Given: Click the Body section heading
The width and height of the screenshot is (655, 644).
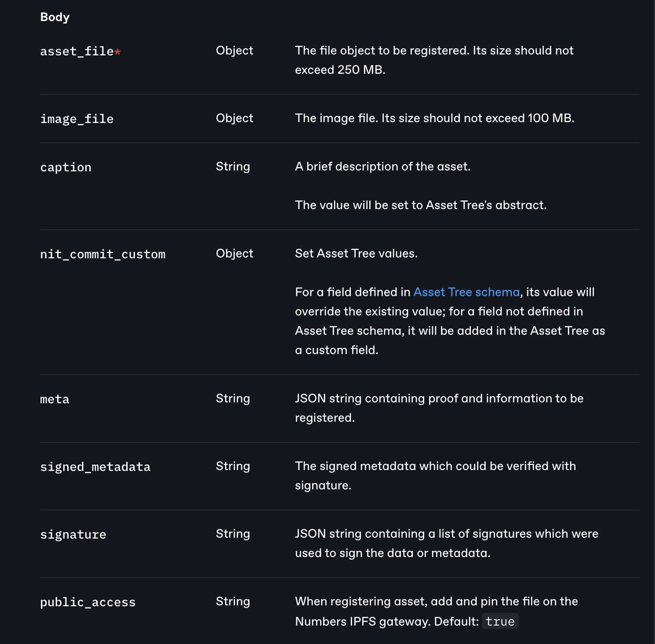Looking at the screenshot, I should [x=55, y=17].
